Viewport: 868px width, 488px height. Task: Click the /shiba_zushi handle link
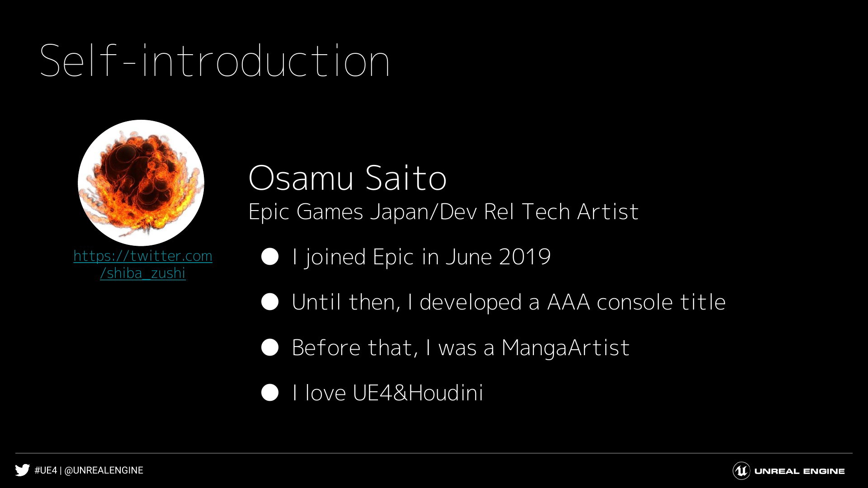143,273
